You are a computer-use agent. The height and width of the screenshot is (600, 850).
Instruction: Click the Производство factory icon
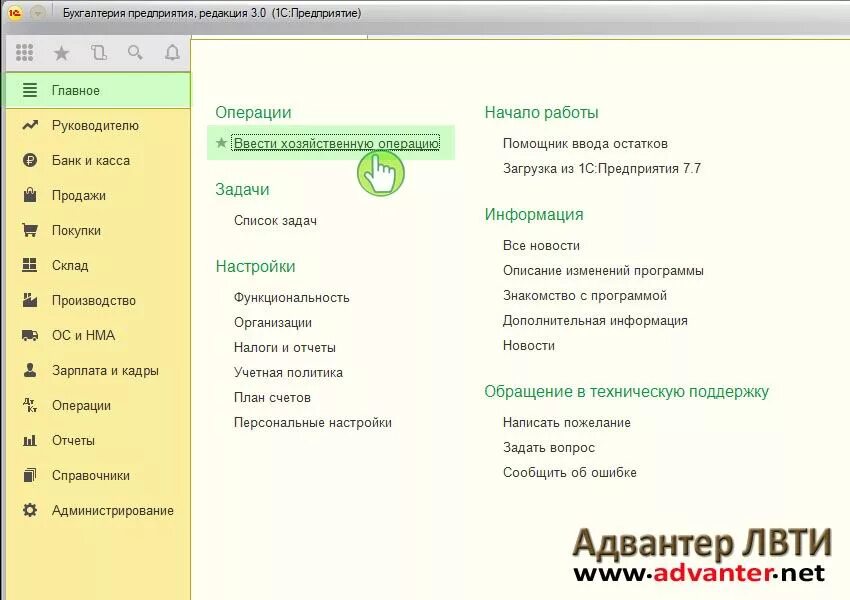(x=30, y=300)
